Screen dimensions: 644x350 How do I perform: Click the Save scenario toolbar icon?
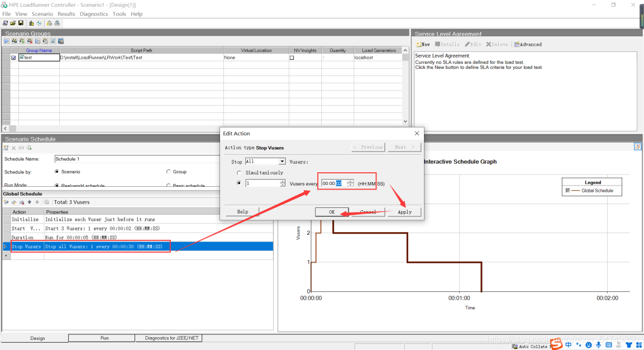21,23
